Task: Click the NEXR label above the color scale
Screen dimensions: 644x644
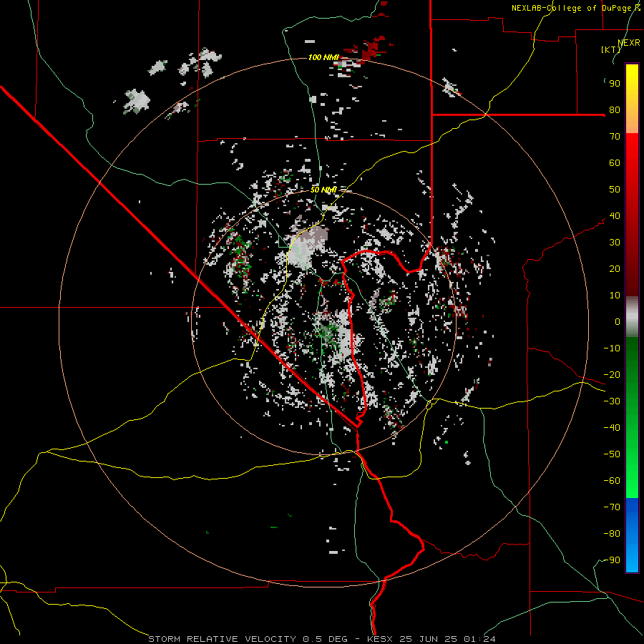Action: coord(629,43)
